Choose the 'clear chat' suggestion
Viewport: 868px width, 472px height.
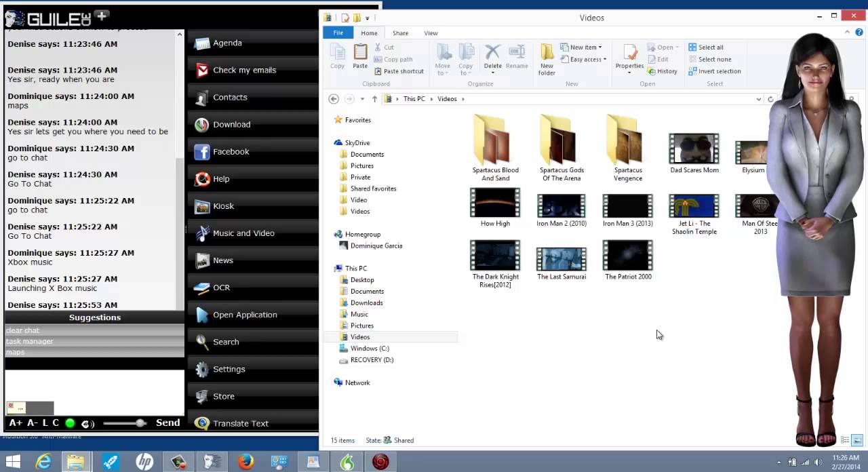94,330
